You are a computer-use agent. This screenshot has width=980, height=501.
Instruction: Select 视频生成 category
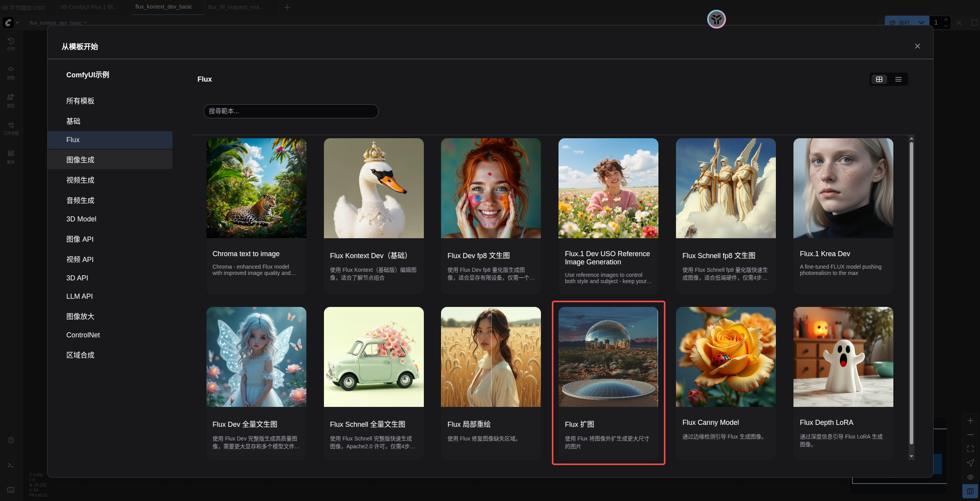coord(110,180)
